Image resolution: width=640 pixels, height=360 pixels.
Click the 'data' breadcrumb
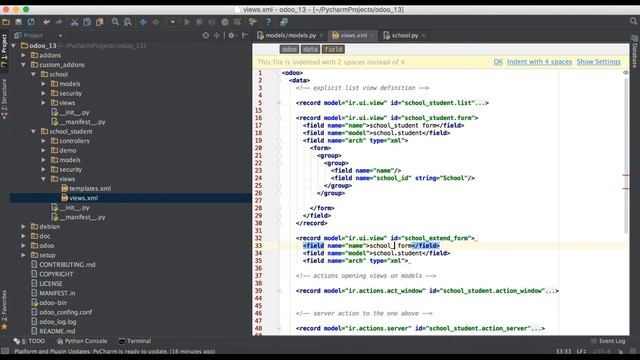coord(310,49)
